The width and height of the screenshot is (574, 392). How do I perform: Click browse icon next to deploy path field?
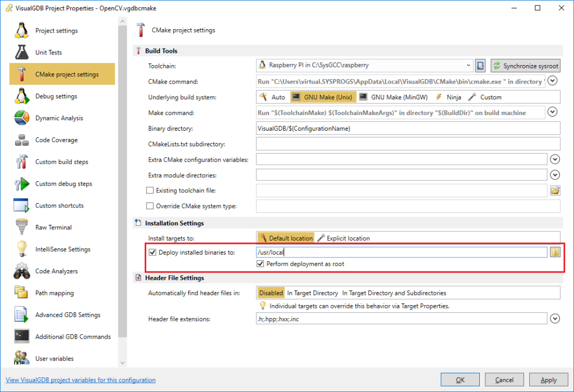[x=555, y=252]
